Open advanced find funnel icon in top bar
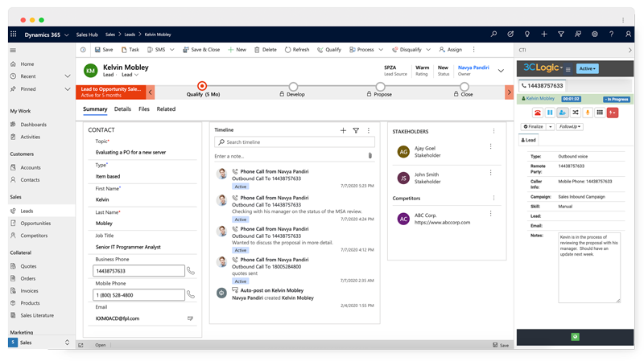The width and height of the screenshot is (644, 361). 560,35
